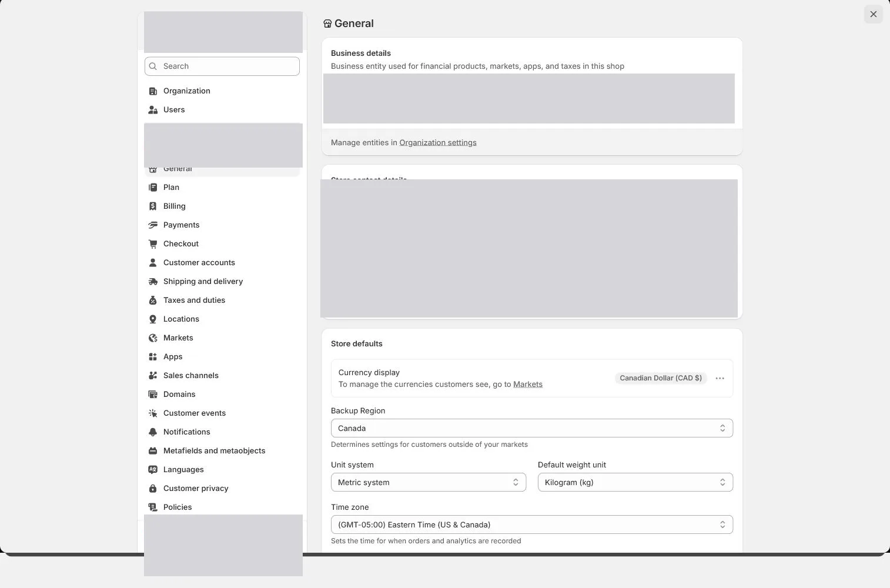Viewport: 890px width, 588px height.
Task: Open the Default weight unit dropdown
Action: (x=635, y=482)
